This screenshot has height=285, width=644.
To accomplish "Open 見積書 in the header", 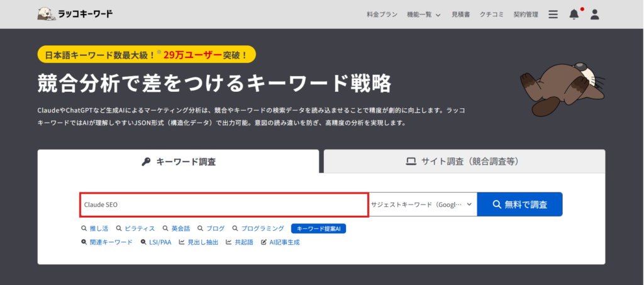I will [x=460, y=14].
